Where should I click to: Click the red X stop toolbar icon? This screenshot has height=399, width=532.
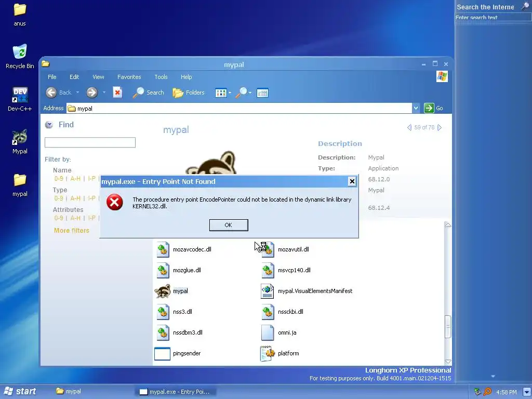point(117,92)
